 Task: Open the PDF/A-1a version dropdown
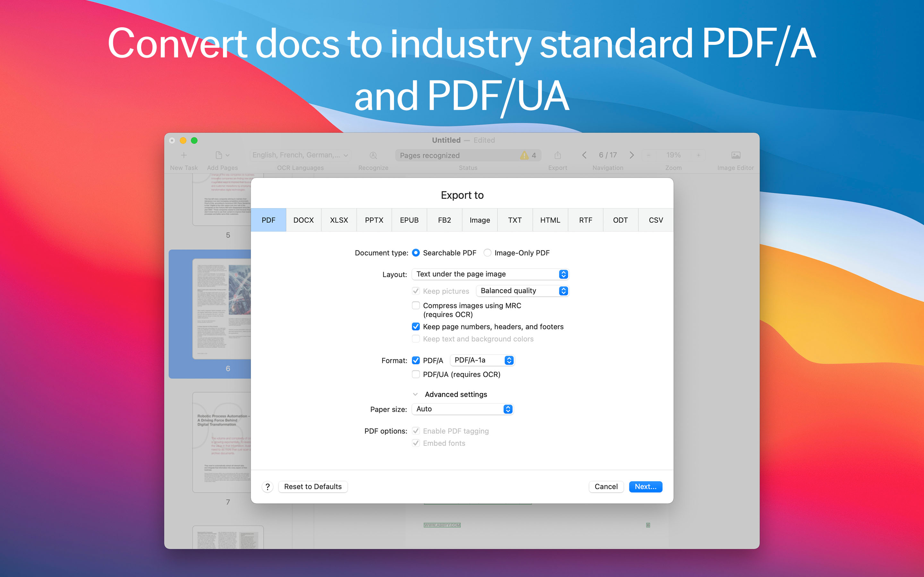click(483, 360)
